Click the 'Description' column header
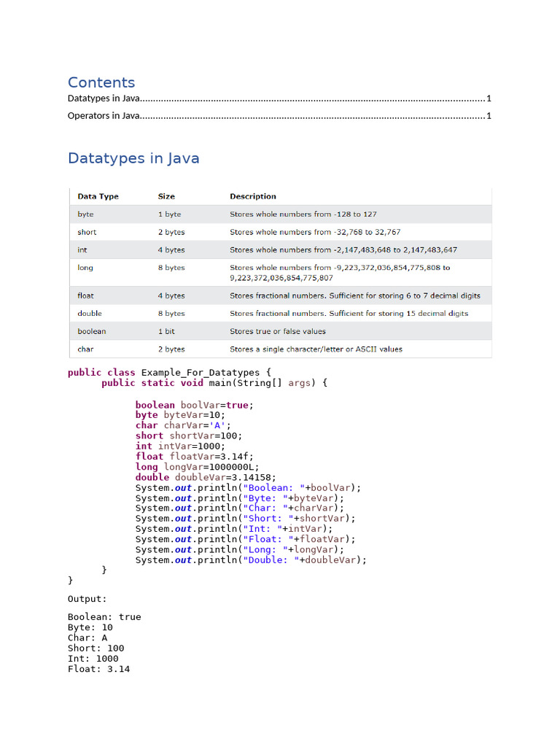Viewport: 560px width, 747px height. (x=253, y=196)
